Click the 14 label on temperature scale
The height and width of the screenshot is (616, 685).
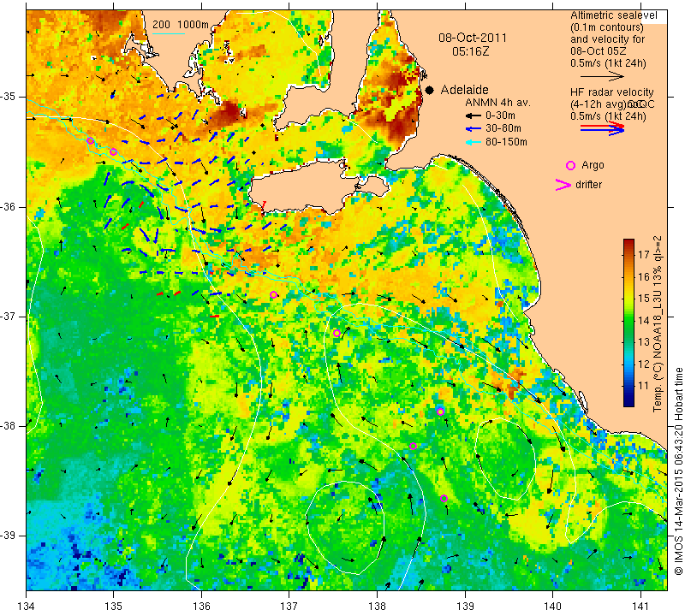(644, 320)
